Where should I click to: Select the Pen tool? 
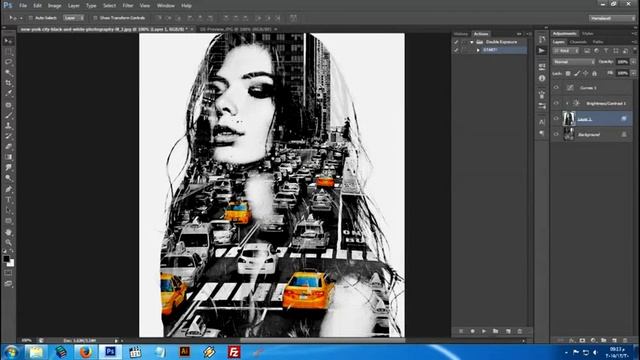[8, 189]
